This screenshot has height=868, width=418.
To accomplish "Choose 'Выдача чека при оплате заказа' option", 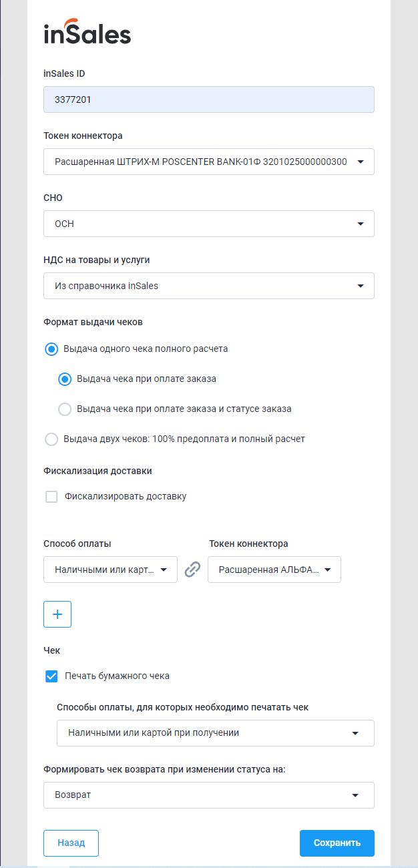I will click(65, 379).
